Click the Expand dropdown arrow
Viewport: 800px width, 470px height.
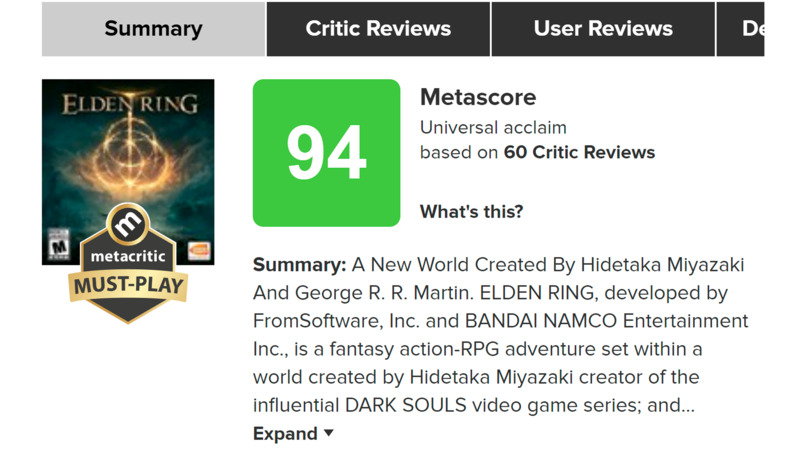pos(329,433)
